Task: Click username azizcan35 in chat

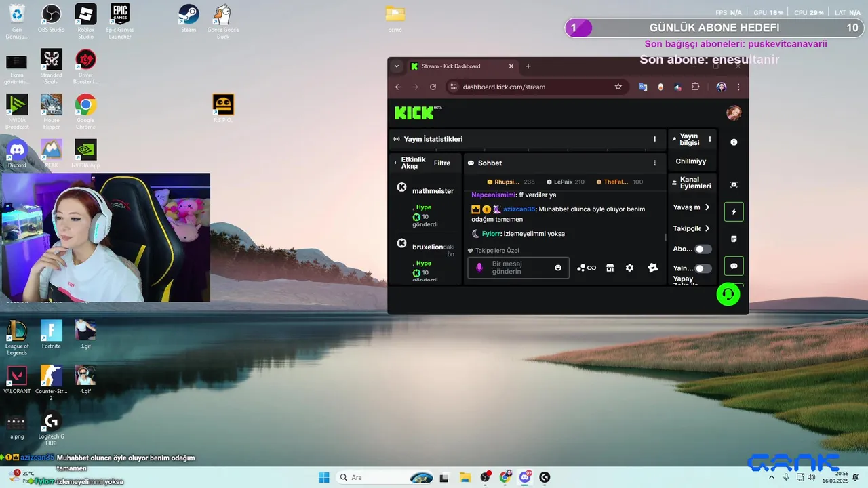Action: click(x=519, y=209)
